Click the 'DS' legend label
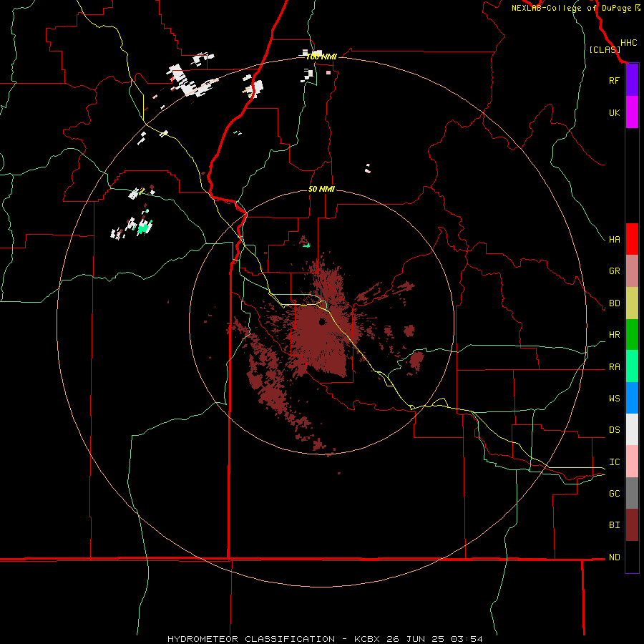644x644 pixels. (614, 430)
